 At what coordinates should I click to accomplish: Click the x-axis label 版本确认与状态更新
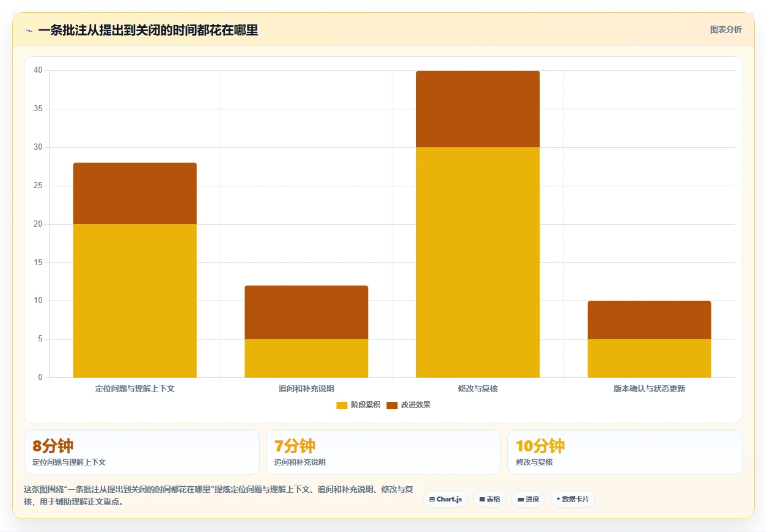[650, 388]
